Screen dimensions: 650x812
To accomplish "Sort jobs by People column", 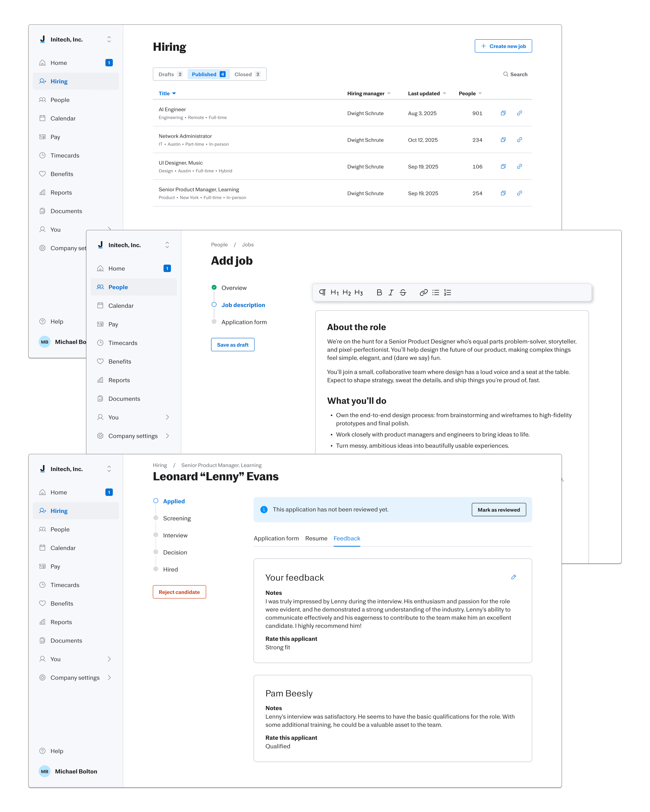I will [x=470, y=93].
